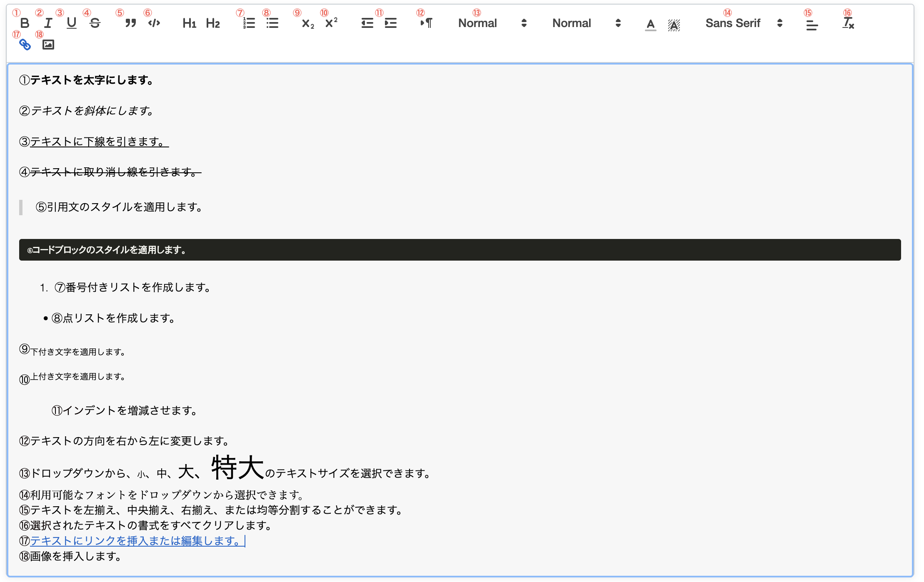Image resolution: width=924 pixels, height=582 pixels.
Task: Click the underlined line ③テキストに下線を引きます
Action: point(94,142)
